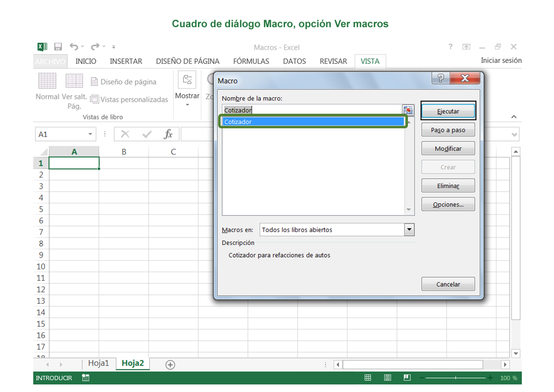The height and width of the screenshot is (392, 554).
Task: Expand the formula bar with its chevron
Action: tap(514, 134)
